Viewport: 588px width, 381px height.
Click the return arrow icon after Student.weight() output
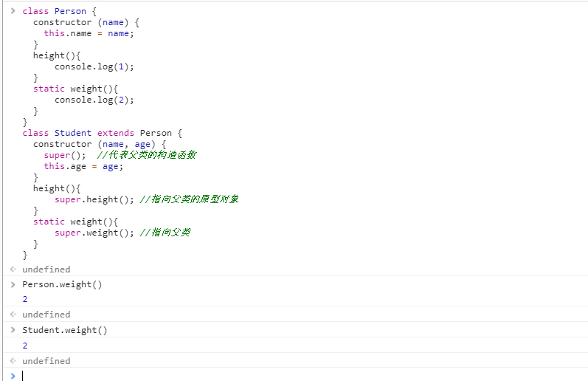tap(13, 361)
